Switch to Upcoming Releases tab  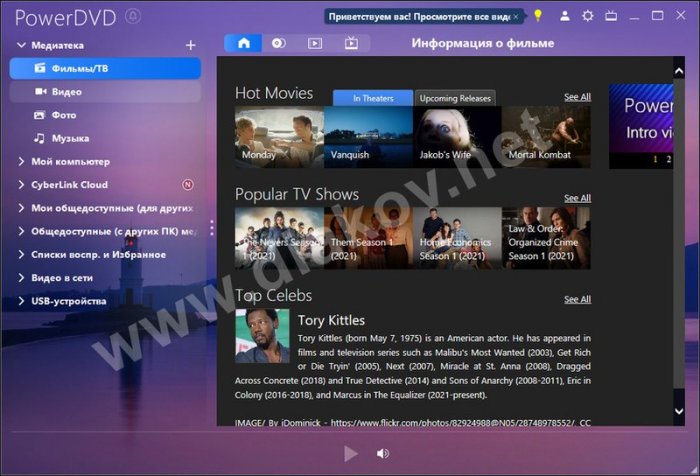454,98
